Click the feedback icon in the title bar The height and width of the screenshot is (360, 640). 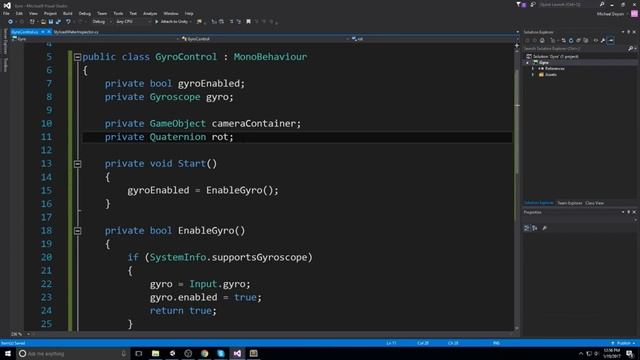[533, 4]
